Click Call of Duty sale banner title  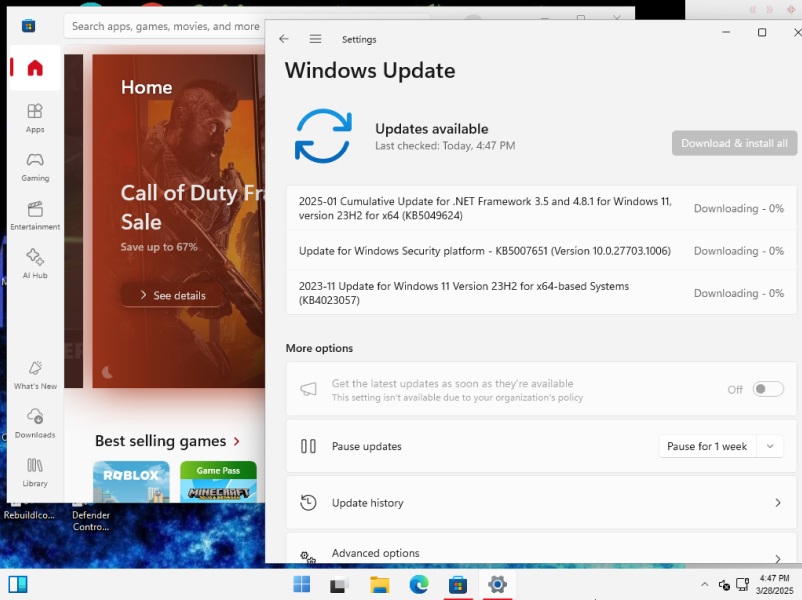pos(193,207)
